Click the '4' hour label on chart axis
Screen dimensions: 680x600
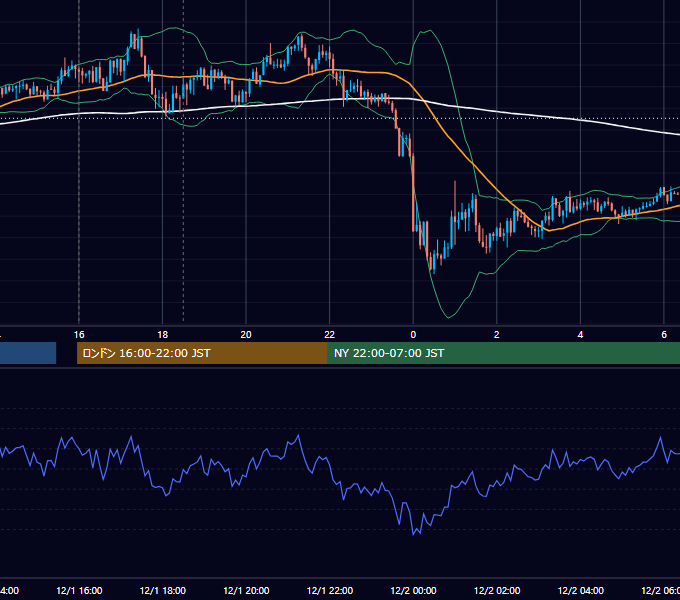point(580,335)
